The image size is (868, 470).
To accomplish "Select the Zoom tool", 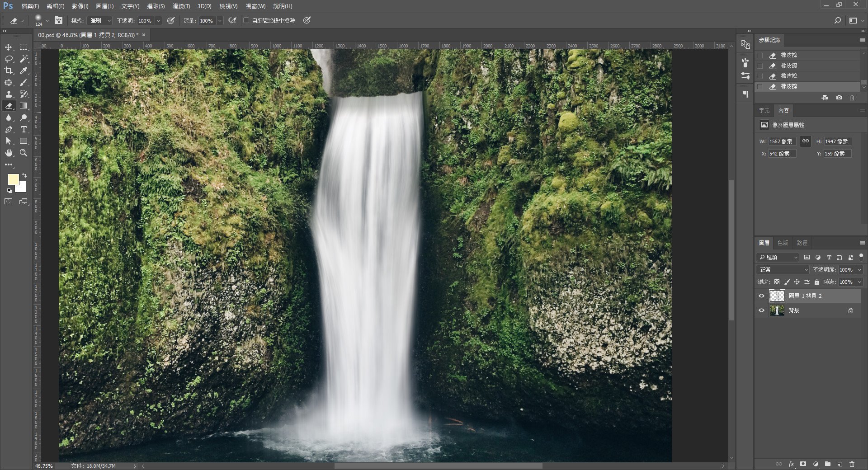I will (24, 153).
